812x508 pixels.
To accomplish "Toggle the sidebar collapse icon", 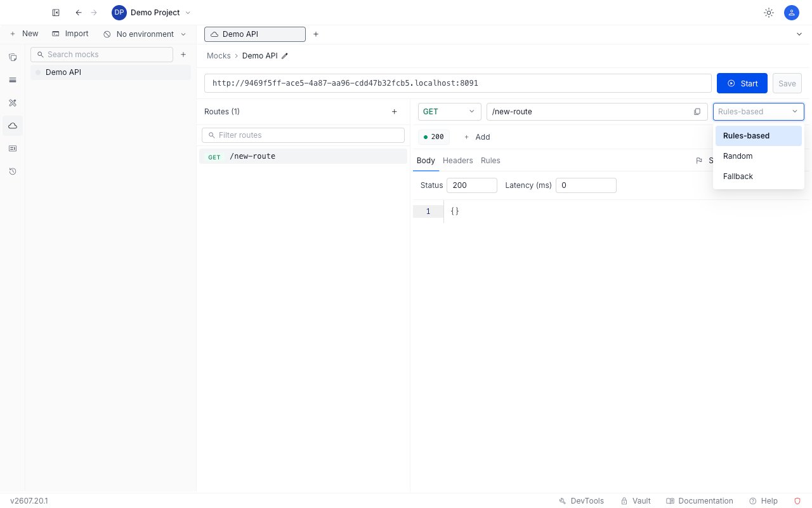I will [56, 13].
